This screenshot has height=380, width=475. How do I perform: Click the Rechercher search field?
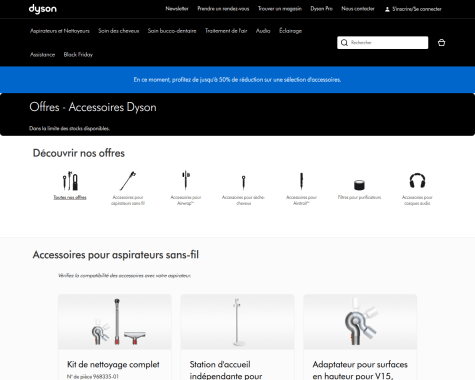[x=383, y=43]
